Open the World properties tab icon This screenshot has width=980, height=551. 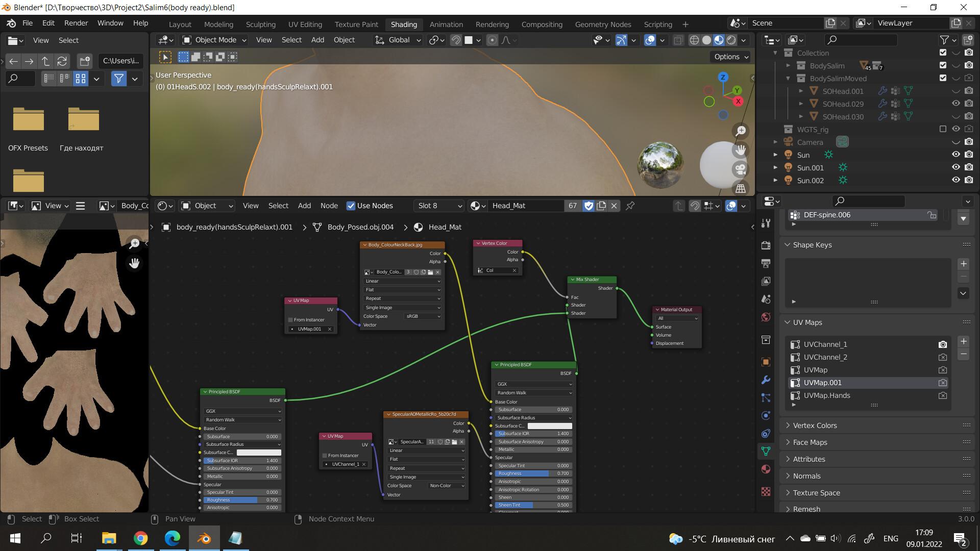[766, 317]
